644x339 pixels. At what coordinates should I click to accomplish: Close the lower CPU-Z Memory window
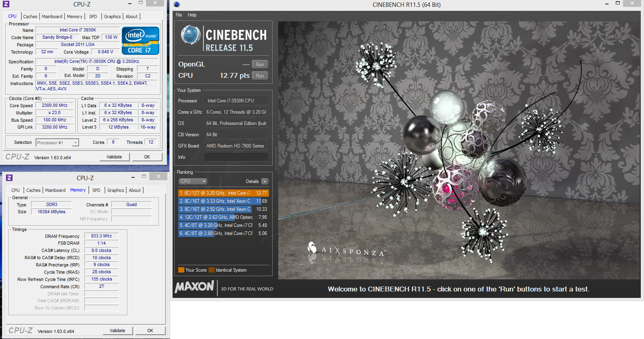click(x=158, y=177)
